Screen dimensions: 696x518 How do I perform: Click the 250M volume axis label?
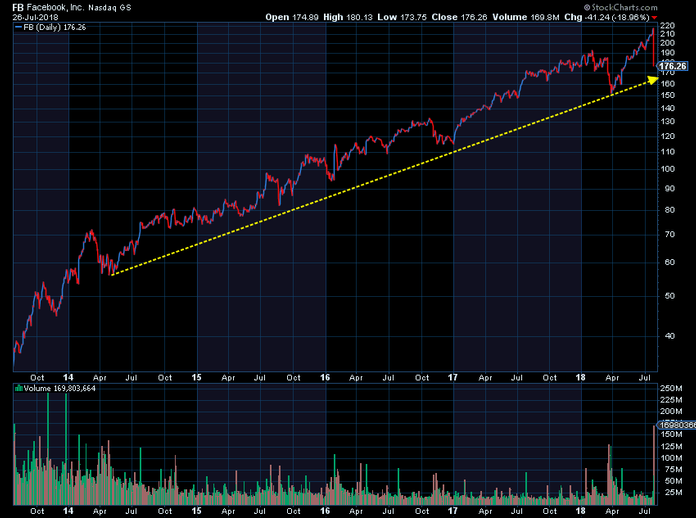click(x=671, y=388)
